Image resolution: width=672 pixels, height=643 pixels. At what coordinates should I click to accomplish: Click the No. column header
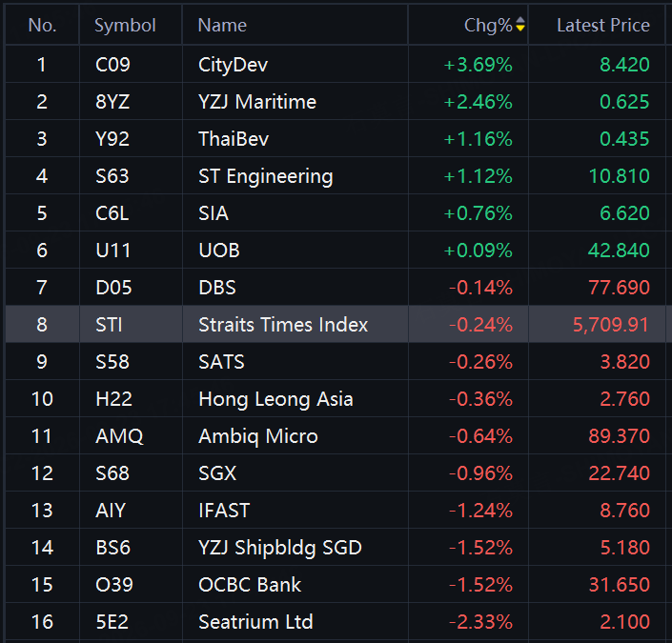point(42,26)
